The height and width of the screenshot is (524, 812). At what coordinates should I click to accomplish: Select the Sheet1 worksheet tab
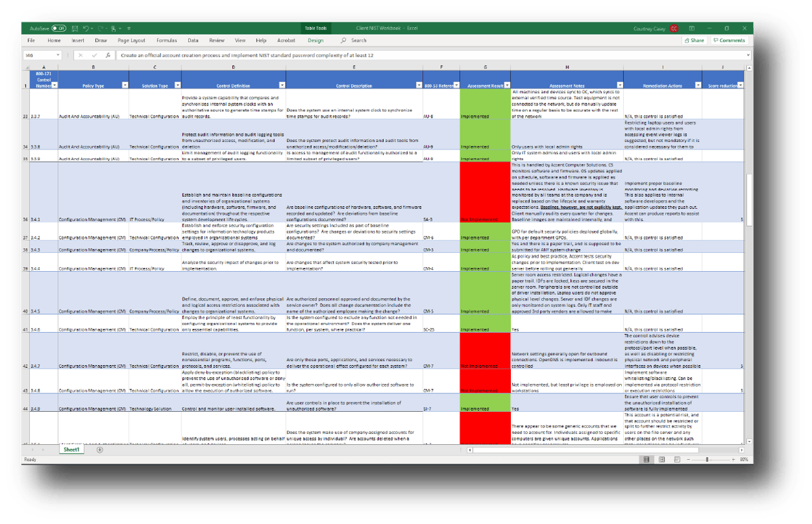point(71,450)
